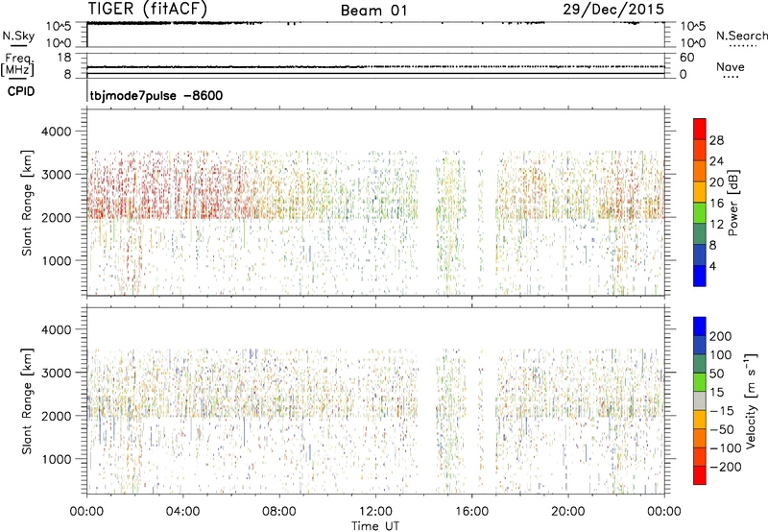Click the Slant Range label of power panel
Image resolution: width=768 pixels, height=532 pixels.
[x=27, y=203]
